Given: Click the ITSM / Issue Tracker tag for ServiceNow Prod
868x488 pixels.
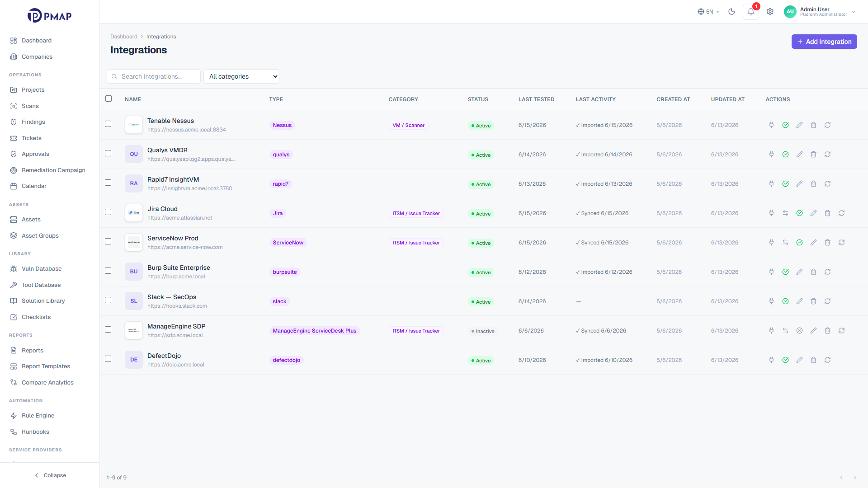Looking at the screenshot, I should (x=416, y=243).
